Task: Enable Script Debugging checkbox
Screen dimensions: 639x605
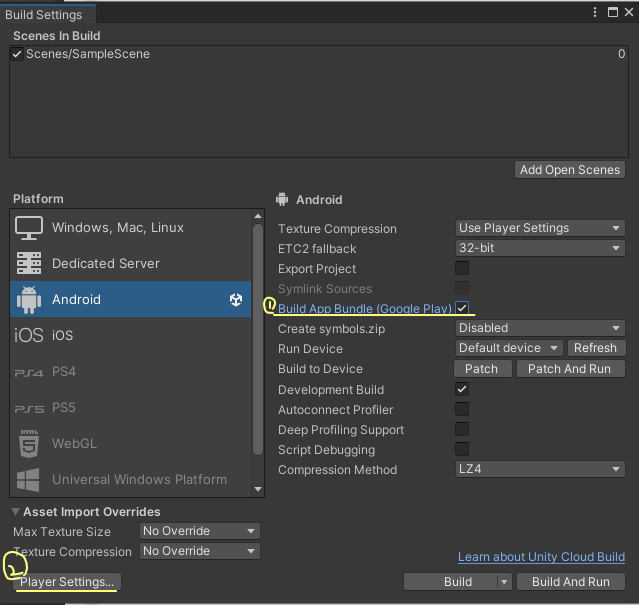Action: click(x=462, y=449)
